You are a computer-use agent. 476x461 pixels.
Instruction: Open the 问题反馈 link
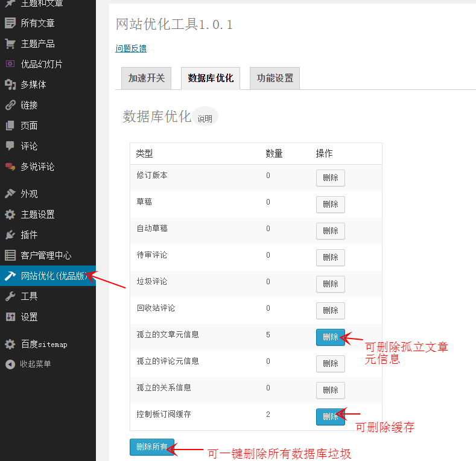[x=131, y=48]
